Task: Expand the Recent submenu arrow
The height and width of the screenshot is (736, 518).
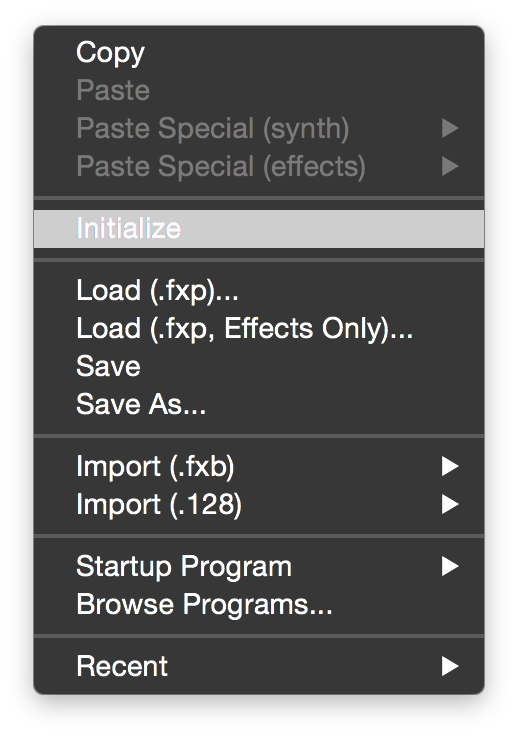Action: 449,666
